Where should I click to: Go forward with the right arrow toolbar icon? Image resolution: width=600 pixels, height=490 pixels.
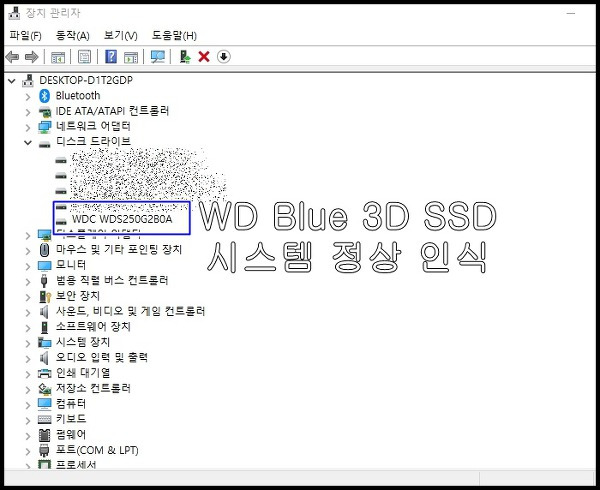tap(31, 57)
